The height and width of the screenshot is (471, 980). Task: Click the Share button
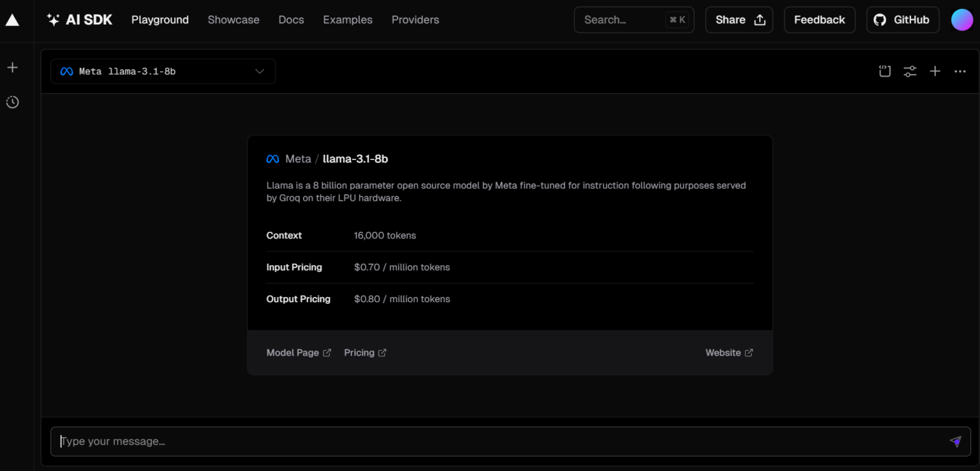tap(739, 20)
